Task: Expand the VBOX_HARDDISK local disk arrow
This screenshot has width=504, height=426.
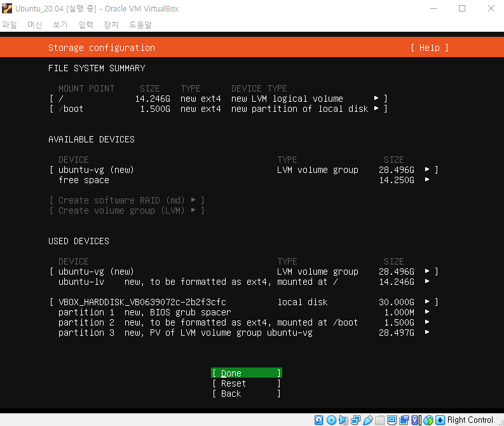Action: [427, 302]
